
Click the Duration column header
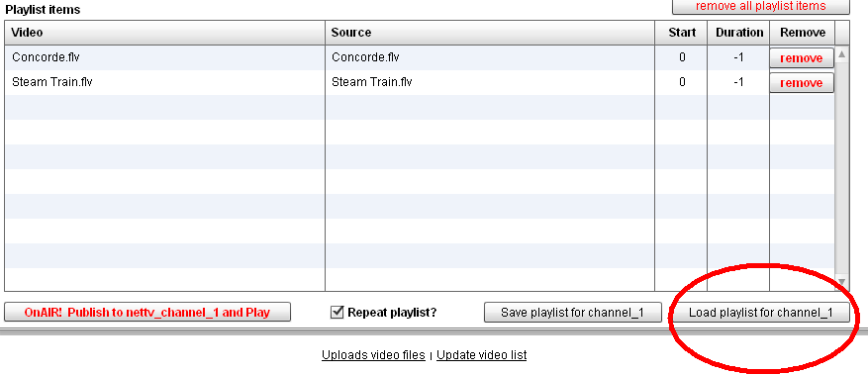pyautogui.click(x=738, y=33)
